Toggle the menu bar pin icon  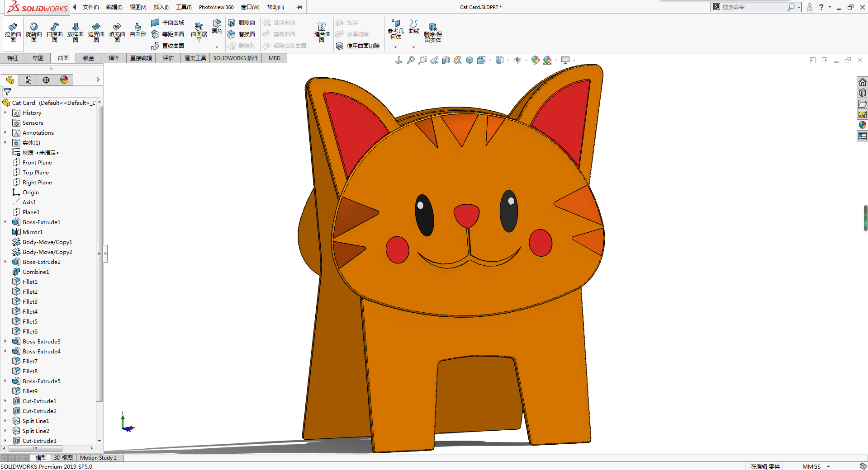pyautogui.click(x=299, y=7)
